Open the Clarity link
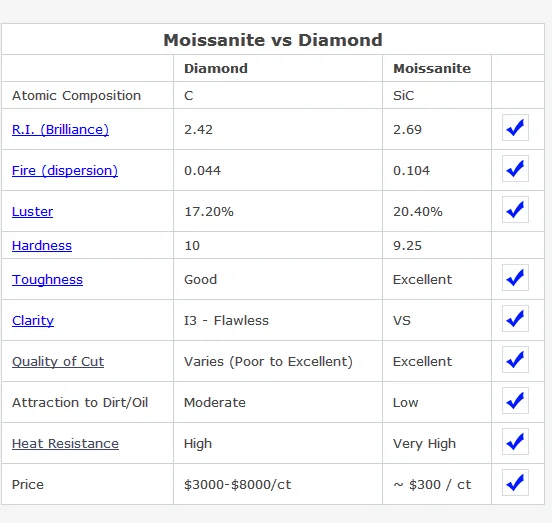 pyautogui.click(x=33, y=321)
